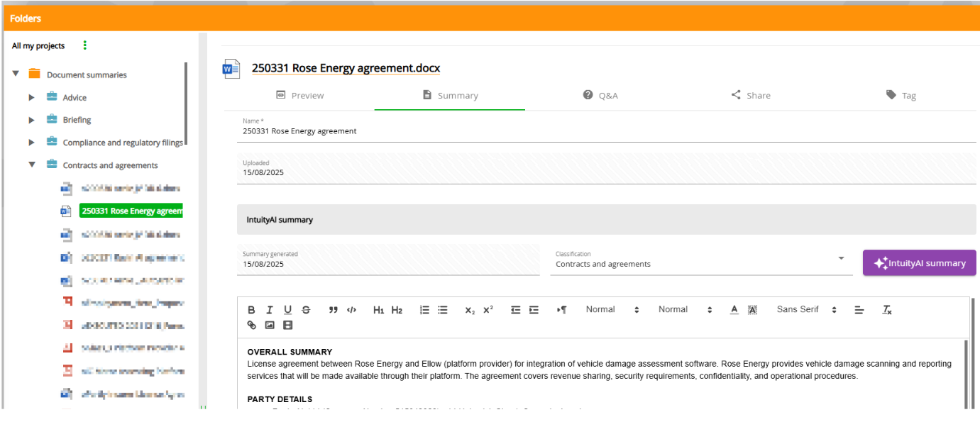Open the text background color picker
The height and width of the screenshot is (422, 980).
[752, 310]
